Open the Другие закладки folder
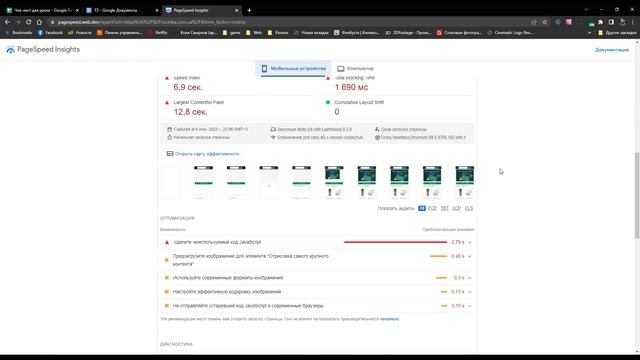 coord(617,33)
